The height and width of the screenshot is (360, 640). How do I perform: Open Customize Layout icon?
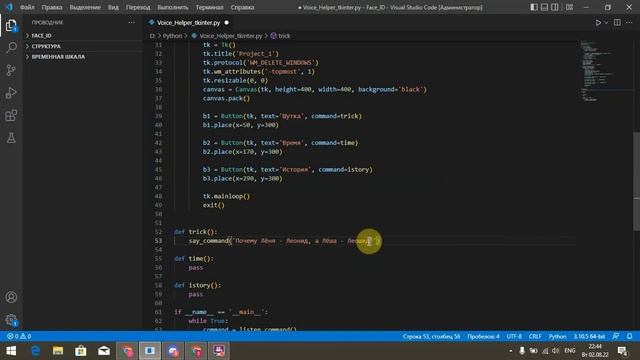570,7
